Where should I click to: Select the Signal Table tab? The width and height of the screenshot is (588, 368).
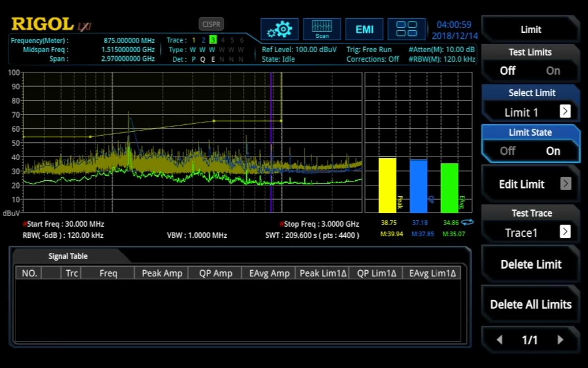(x=68, y=256)
